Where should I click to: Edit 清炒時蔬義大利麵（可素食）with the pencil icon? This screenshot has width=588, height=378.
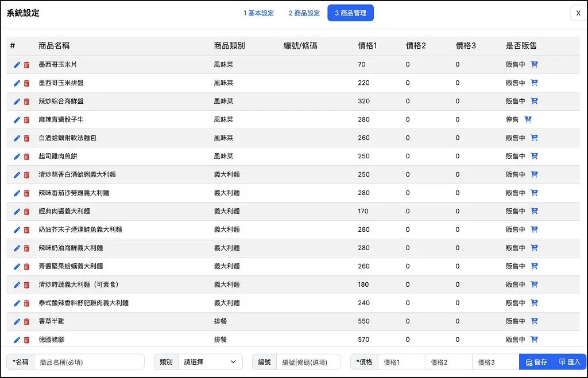[17, 284]
